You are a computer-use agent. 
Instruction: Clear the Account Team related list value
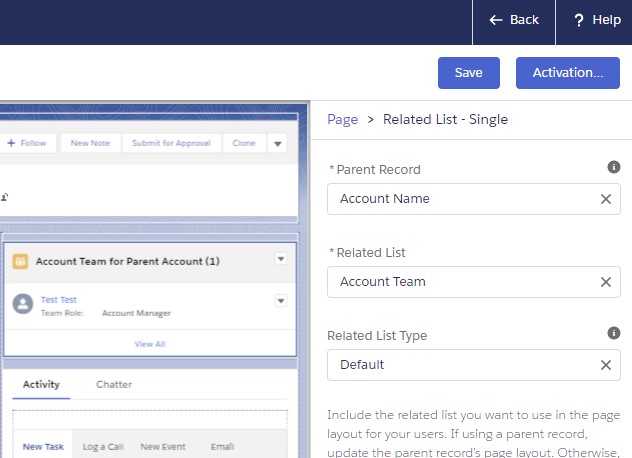pos(605,282)
